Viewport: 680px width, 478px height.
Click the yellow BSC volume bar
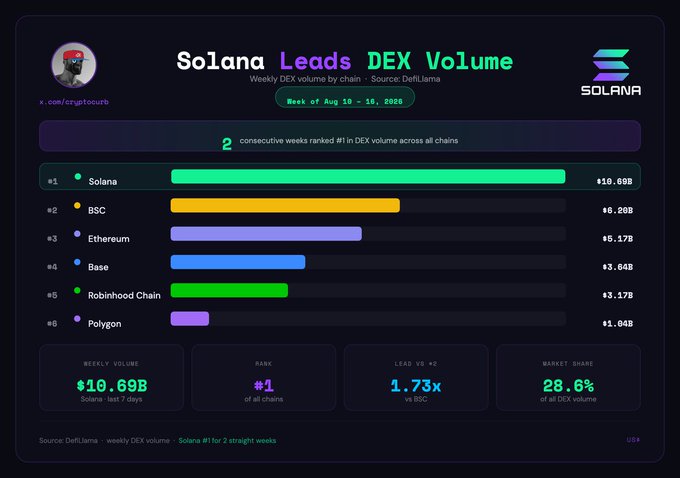285,205
